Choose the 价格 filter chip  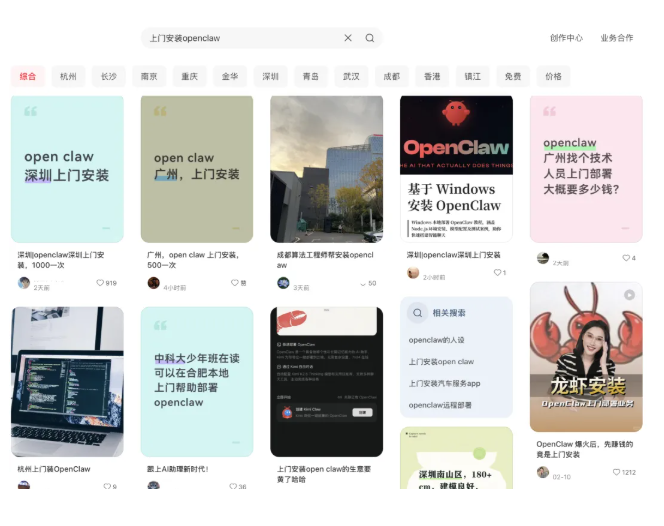click(x=553, y=76)
